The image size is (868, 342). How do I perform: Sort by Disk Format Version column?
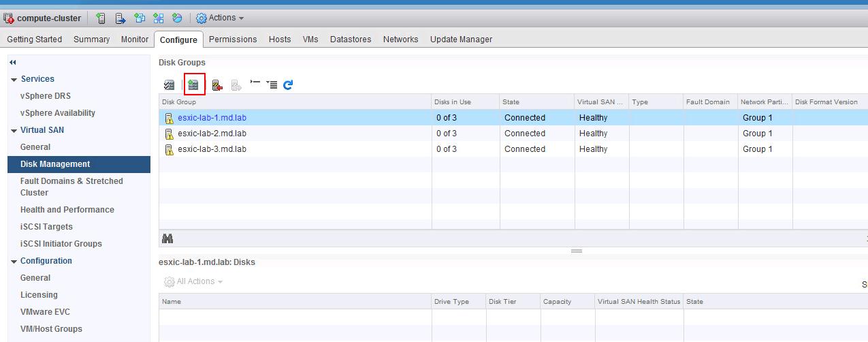click(x=830, y=102)
